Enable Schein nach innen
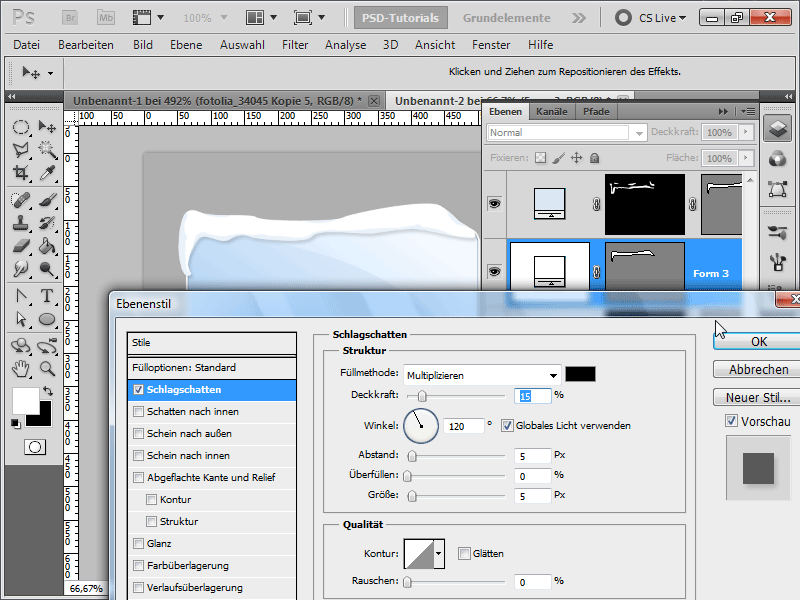This screenshot has width=800, height=600. [138, 456]
